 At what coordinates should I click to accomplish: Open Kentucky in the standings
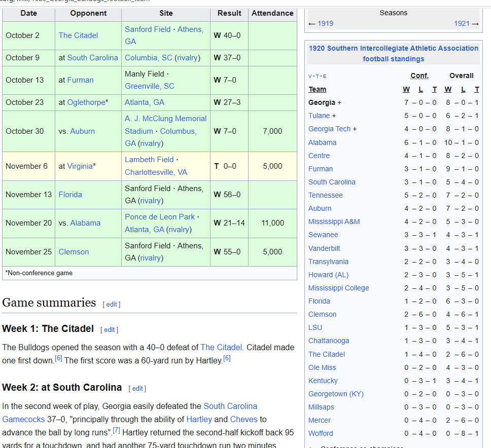pos(323,381)
